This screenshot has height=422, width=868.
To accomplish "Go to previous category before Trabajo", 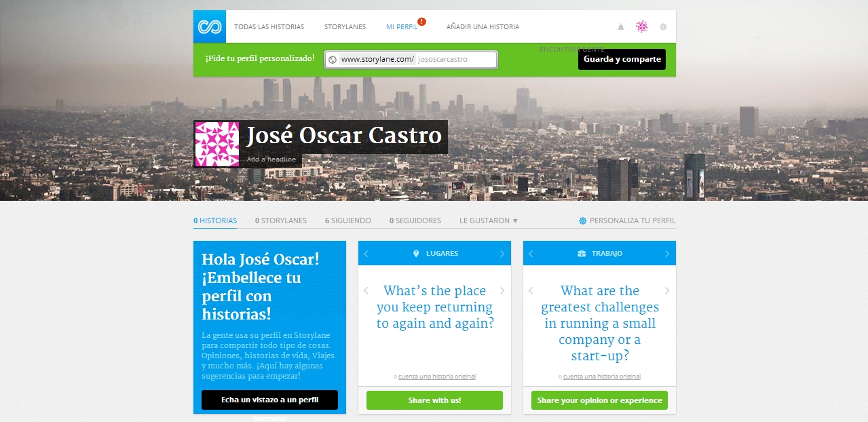I will [531, 254].
